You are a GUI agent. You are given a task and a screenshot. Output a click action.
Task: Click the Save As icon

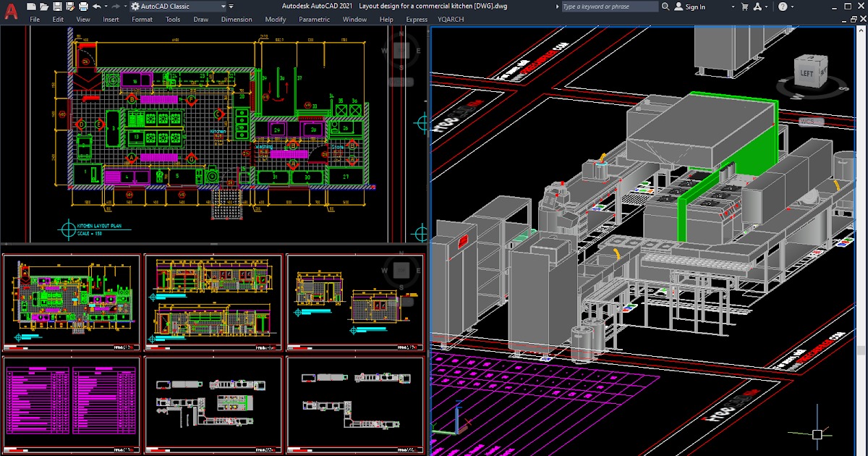click(71, 7)
